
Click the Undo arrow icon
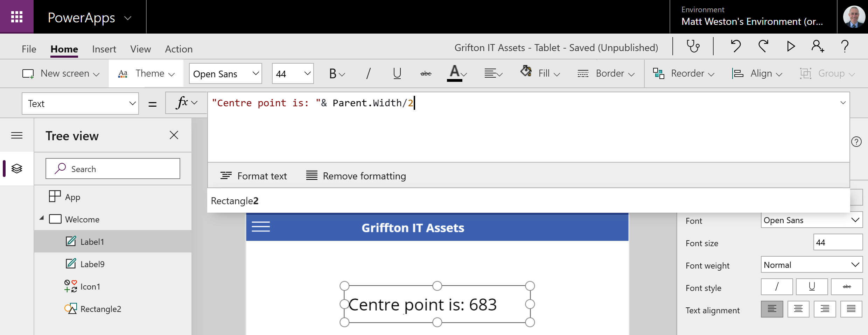point(736,46)
